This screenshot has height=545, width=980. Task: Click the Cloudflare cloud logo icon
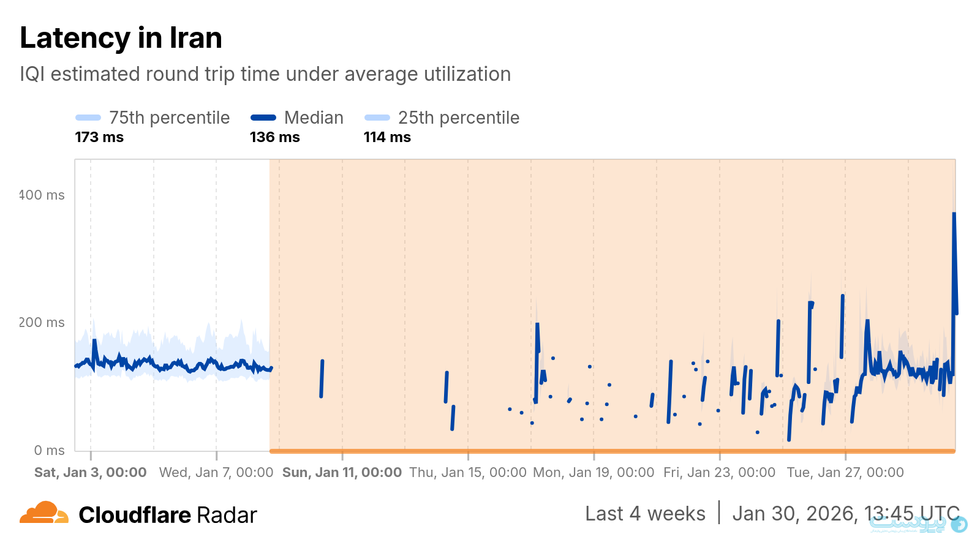(x=43, y=513)
